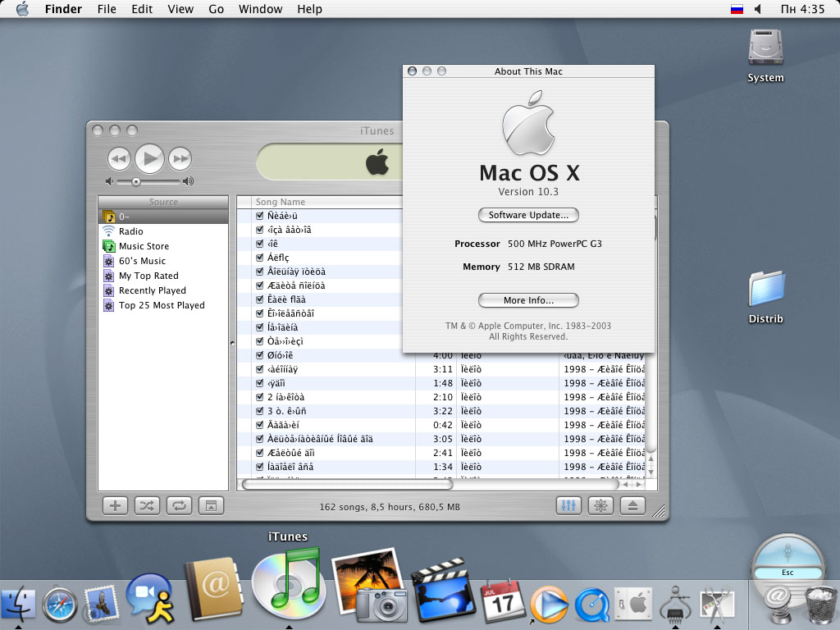The width and height of the screenshot is (840, 630).
Task: Play music with the iTunes play button
Action: coord(149,158)
